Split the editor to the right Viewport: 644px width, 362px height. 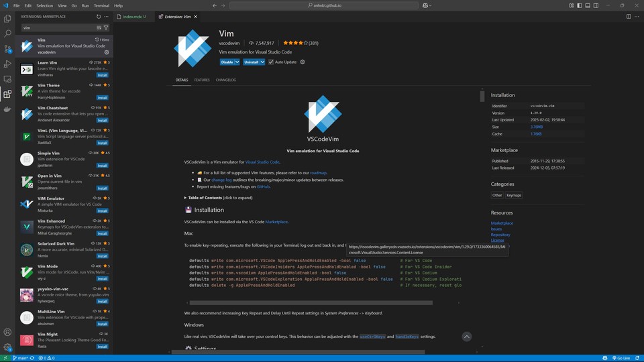click(629, 17)
